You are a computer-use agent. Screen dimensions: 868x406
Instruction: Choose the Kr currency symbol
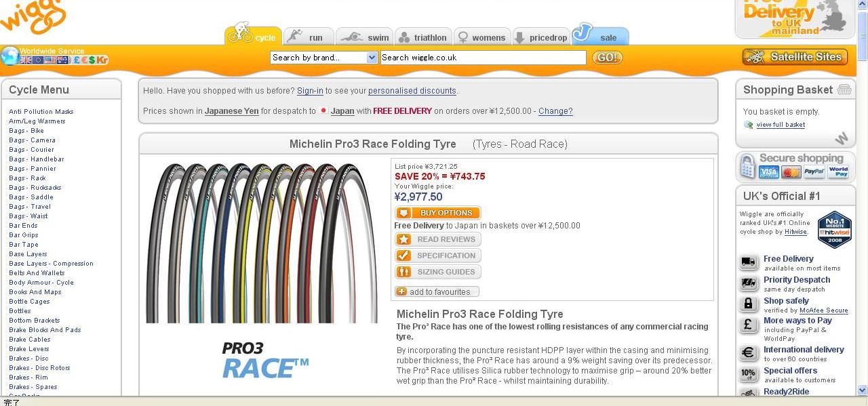tap(102, 60)
